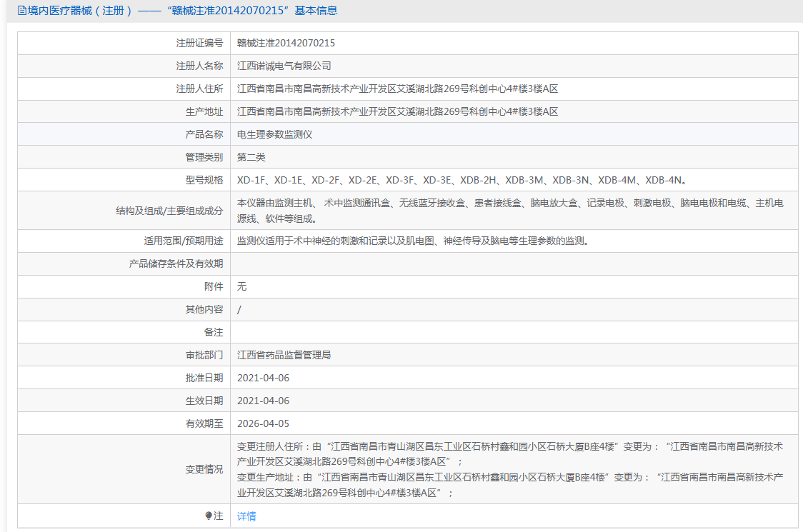Click the 生效日期 label
Screen dimensions: 803x532
coord(204,401)
